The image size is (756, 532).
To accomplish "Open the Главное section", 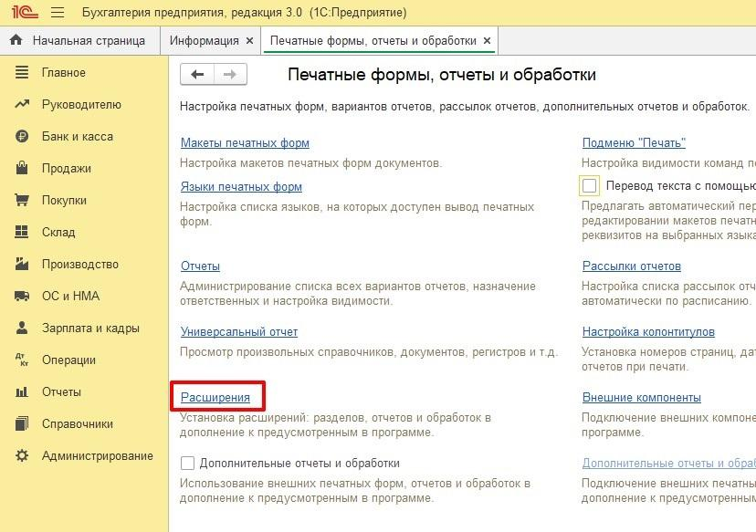I will point(64,73).
